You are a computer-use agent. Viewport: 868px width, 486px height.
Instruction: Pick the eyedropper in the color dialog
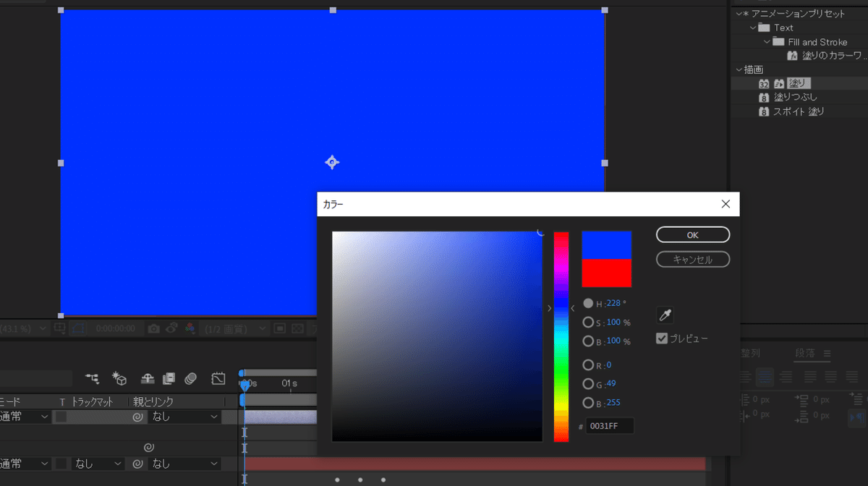click(665, 315)
